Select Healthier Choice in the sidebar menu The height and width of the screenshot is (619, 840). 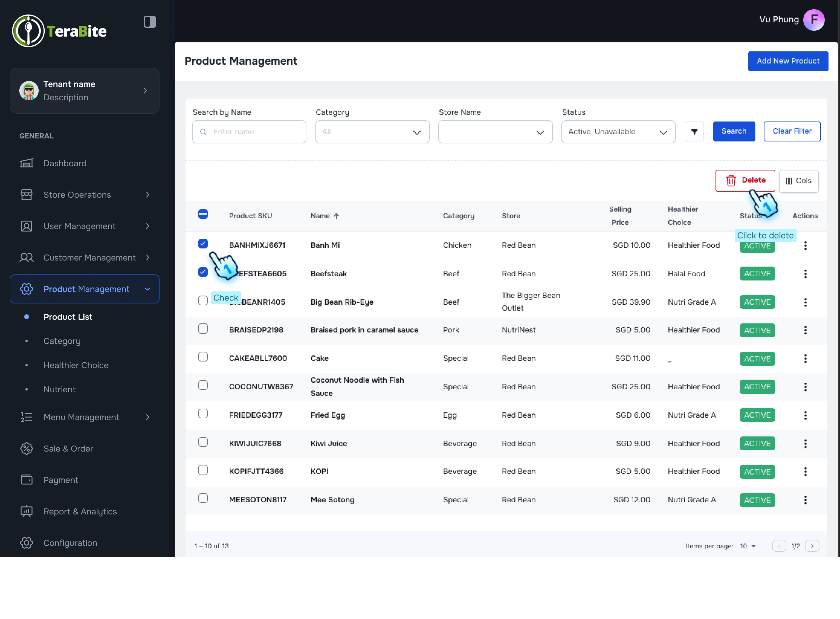[76, 365]
